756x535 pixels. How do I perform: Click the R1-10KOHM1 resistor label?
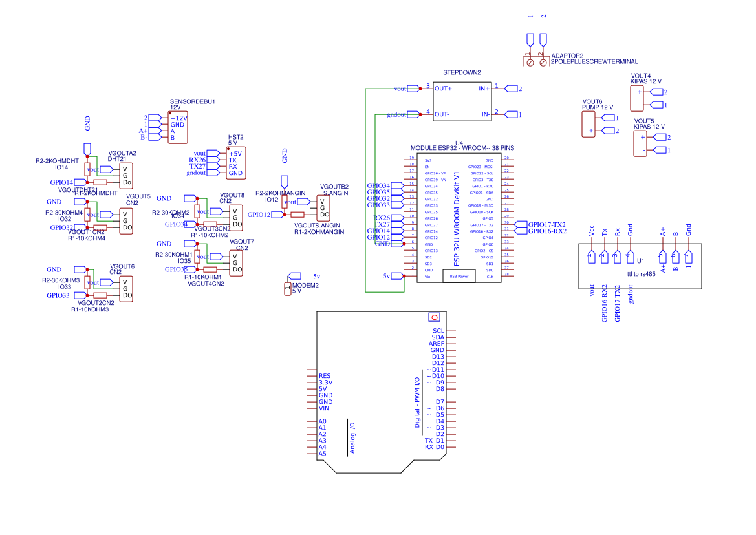(x=203, y=277)
